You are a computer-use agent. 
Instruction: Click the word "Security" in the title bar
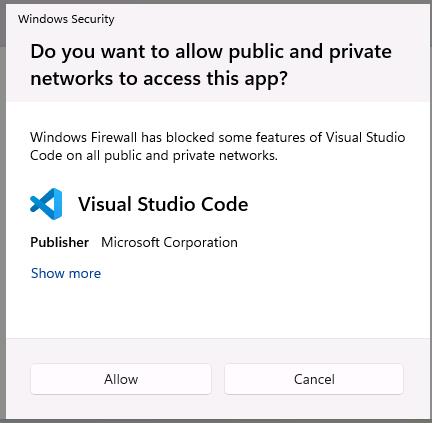[93, 19]
